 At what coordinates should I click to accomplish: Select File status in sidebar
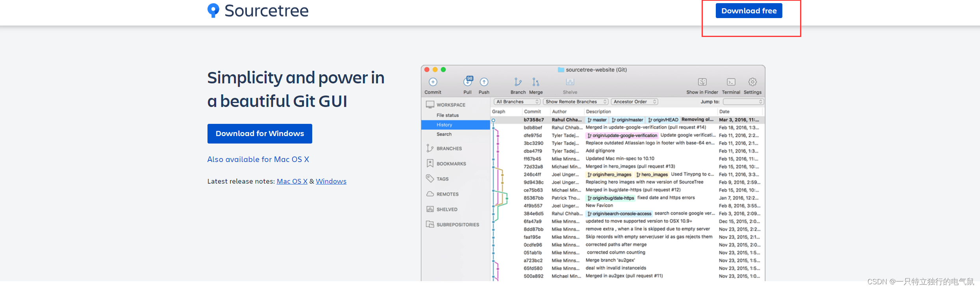448,115
